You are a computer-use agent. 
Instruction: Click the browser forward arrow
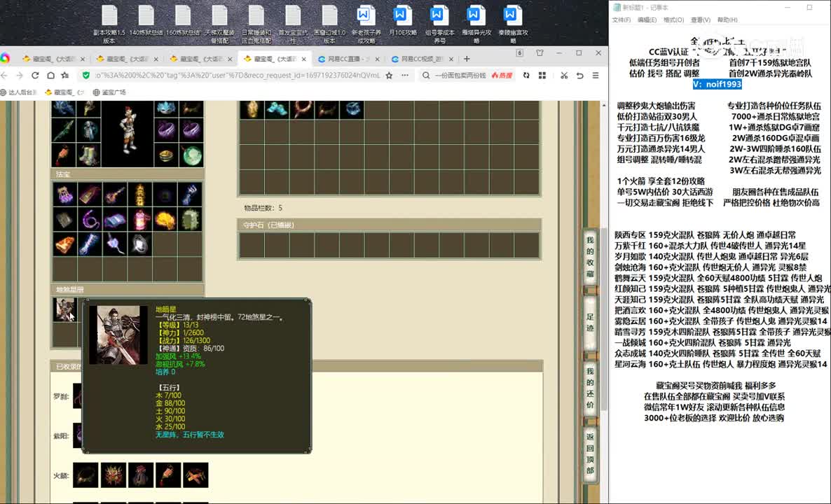click(20, 76)
